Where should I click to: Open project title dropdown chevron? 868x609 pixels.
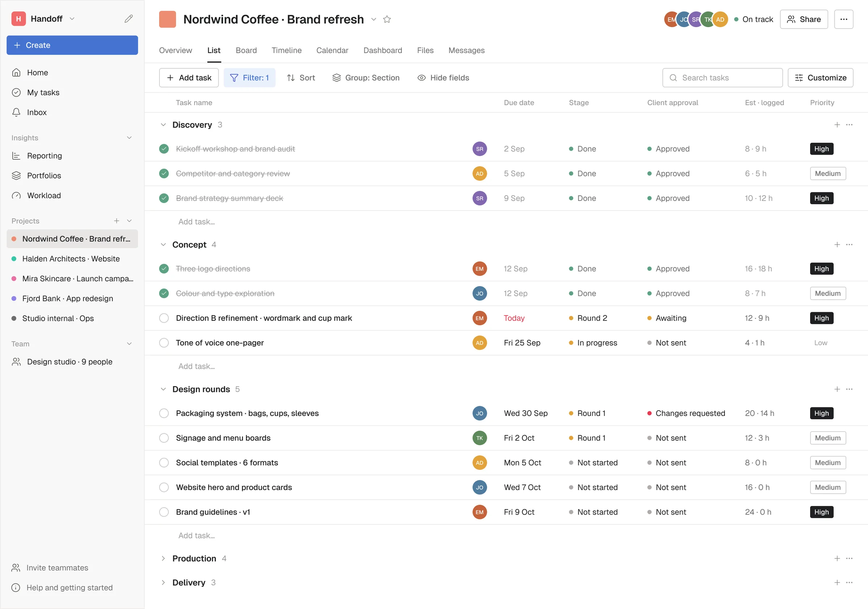point(374,19)
